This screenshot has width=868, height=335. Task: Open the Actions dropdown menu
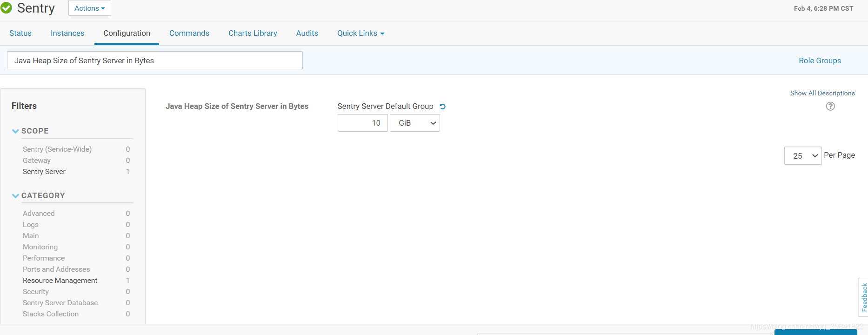point(90,8)
